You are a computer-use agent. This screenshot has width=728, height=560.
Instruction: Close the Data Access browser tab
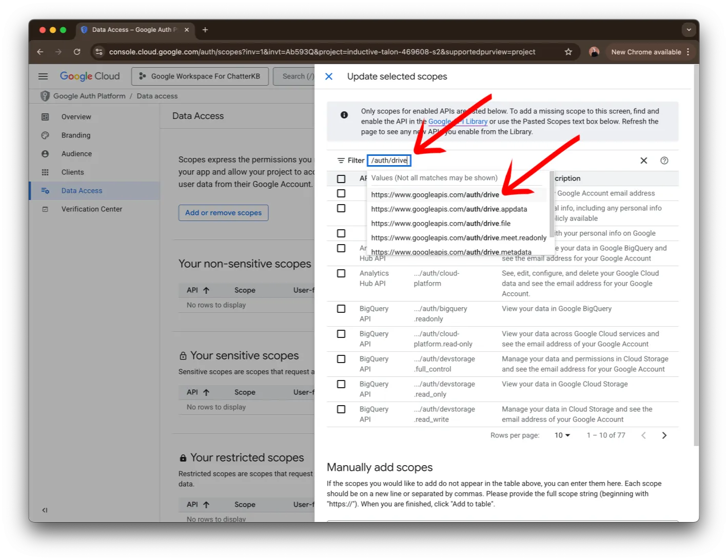(x=187, y=30)
